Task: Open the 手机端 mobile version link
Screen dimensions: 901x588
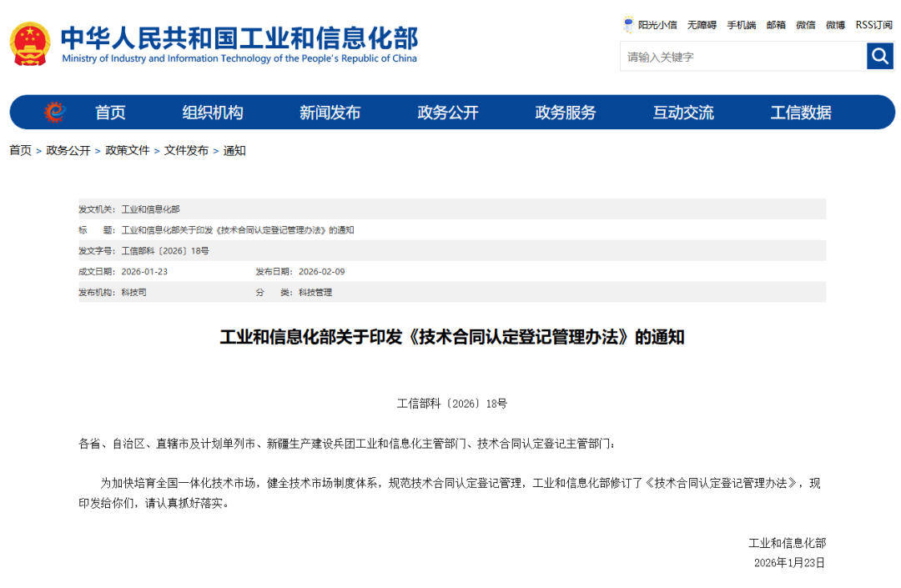Action: (741, 25)
